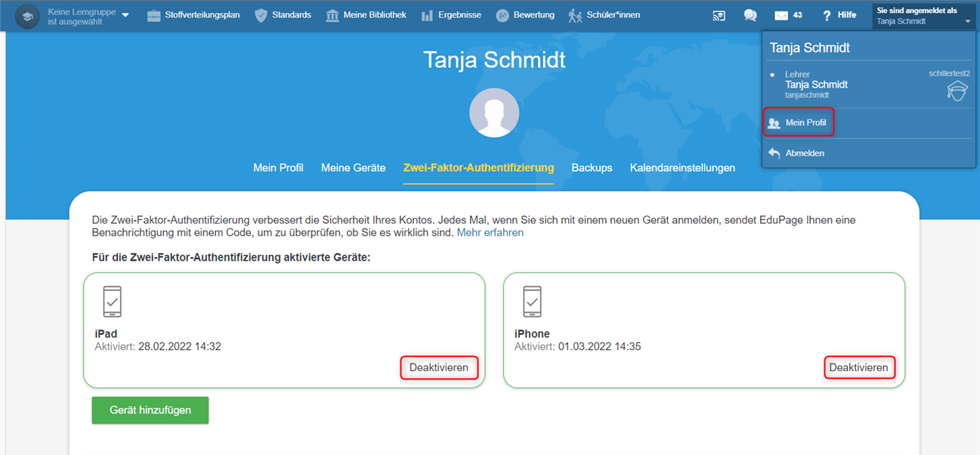Select Abmelden in the user menu
Screen dimensions: 980x455
[804, 153]
